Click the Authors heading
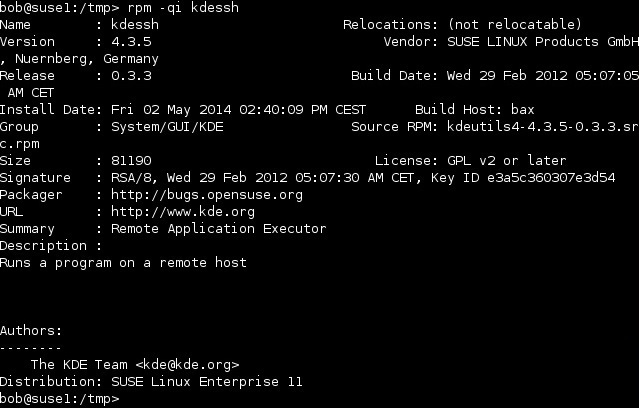The image size is (639, 408). (x=31, y=331)
